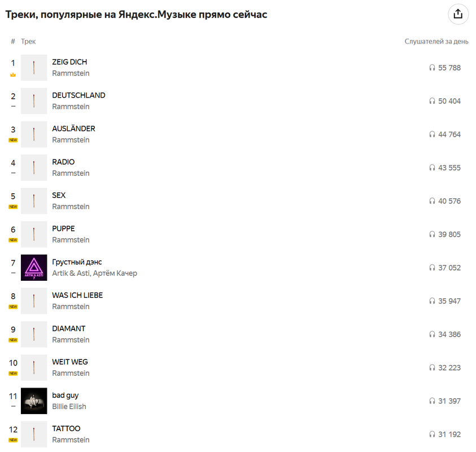The height and width of the screenshot is (452, 476).
Task: Click the headphones icon next to 31 192
Action: (433, 434)
